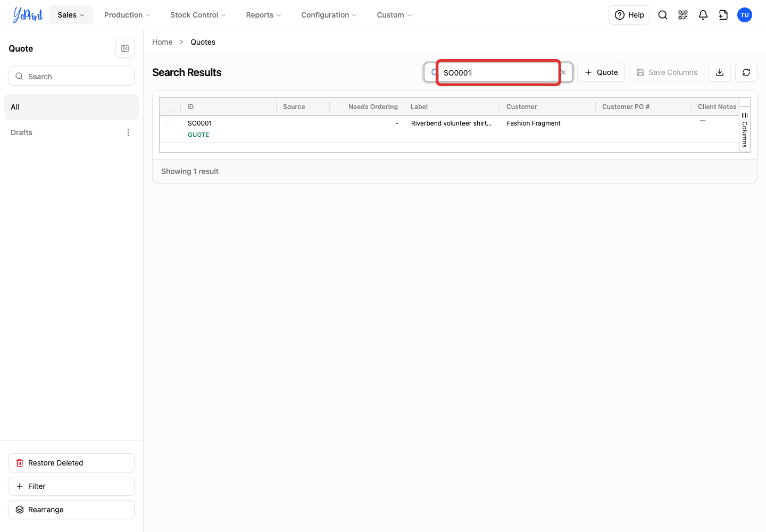Viewport: 766px width, 532px height.
Task: Open the TU user avatar menu
Action: (745, 15)
